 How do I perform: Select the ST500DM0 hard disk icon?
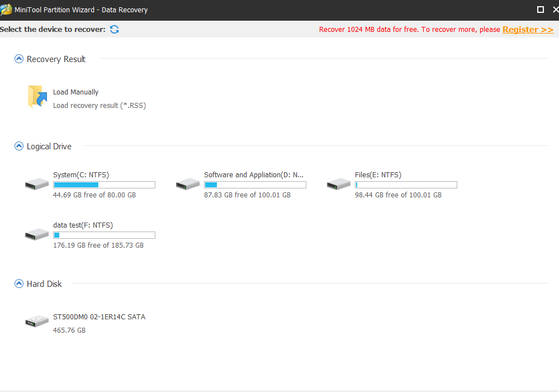(37, 321)
